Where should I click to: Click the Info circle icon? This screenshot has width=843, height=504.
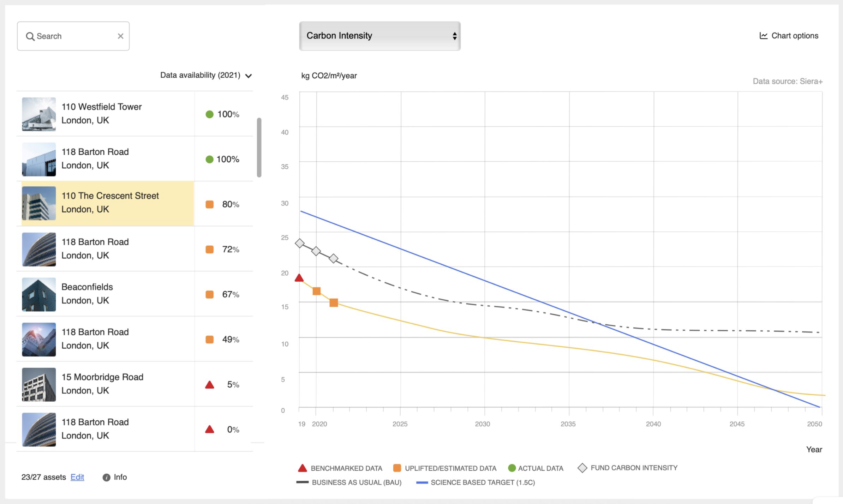(106, 477)
